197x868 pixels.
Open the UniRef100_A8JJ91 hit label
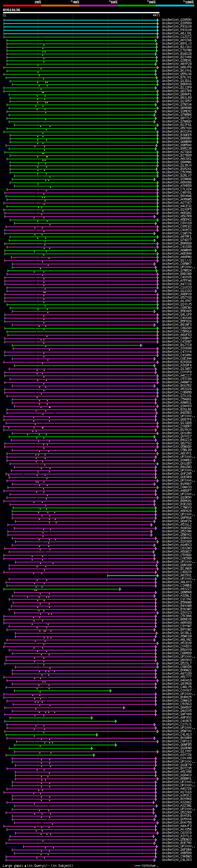177,33
